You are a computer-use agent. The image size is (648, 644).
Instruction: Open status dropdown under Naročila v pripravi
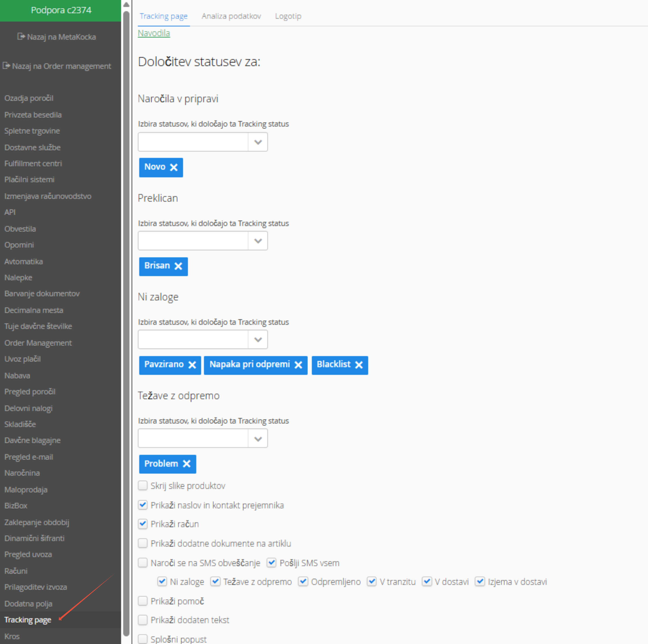(257, 142)
